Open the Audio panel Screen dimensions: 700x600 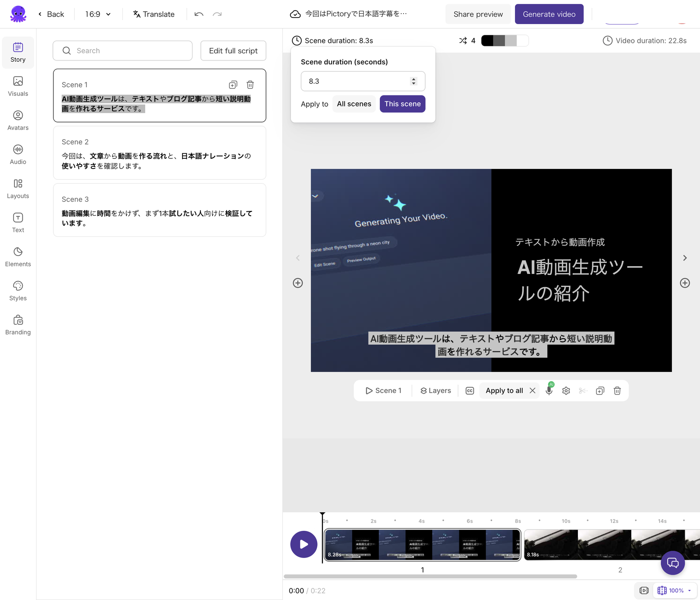[x=18, y=155]
